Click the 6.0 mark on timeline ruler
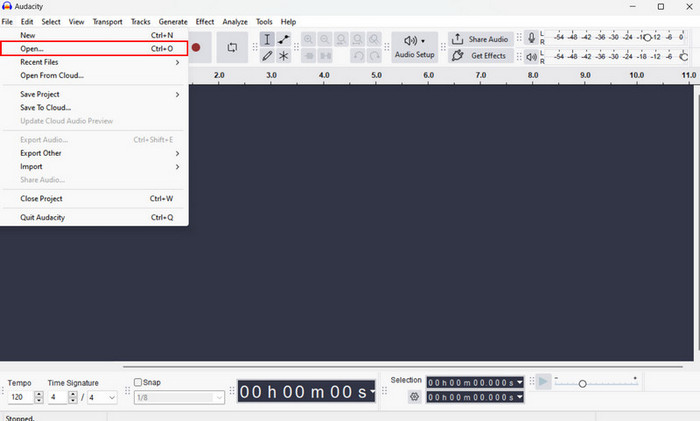 pos(429,75)
